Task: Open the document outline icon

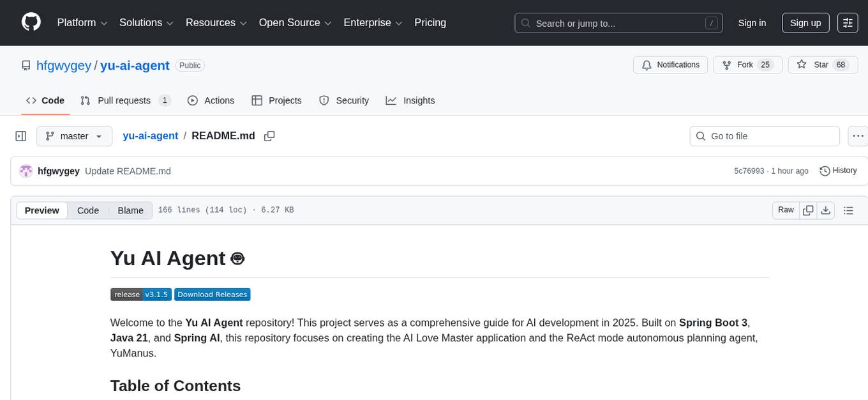Action: (x=848, y=210)
